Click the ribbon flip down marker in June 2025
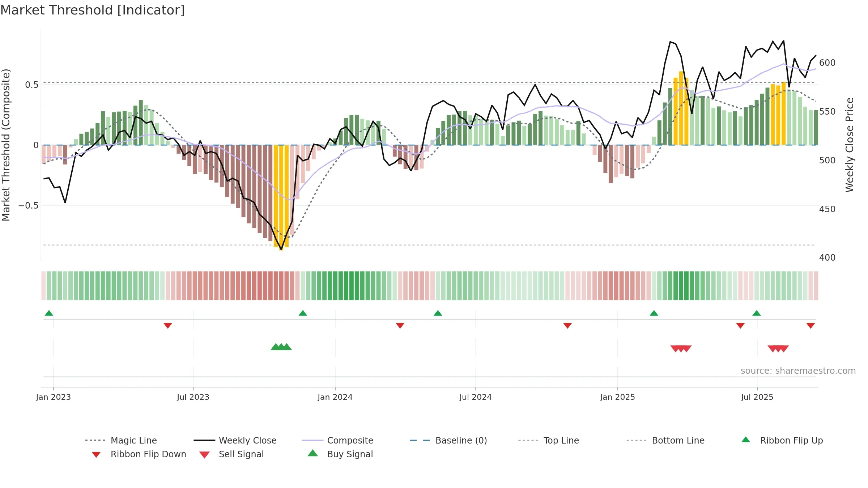Viewport: 868px width, 488px height. [740, 326]
